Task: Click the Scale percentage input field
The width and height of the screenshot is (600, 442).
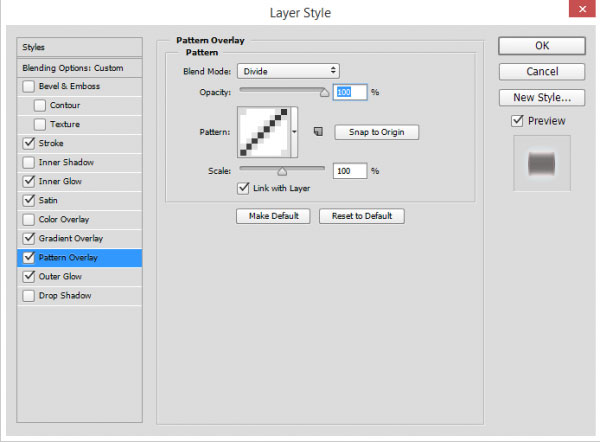Action: 350,171
